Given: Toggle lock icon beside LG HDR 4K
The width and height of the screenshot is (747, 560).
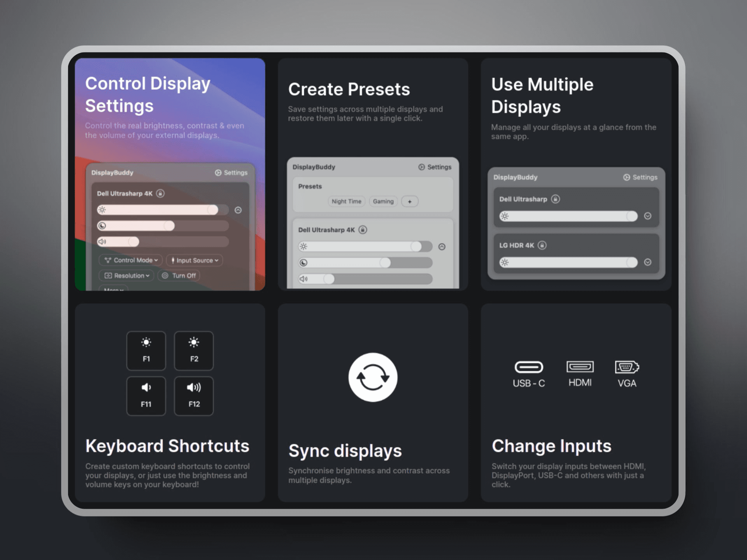Looking at the screenshot, I should pyautogui.click(x=542, y=245).
